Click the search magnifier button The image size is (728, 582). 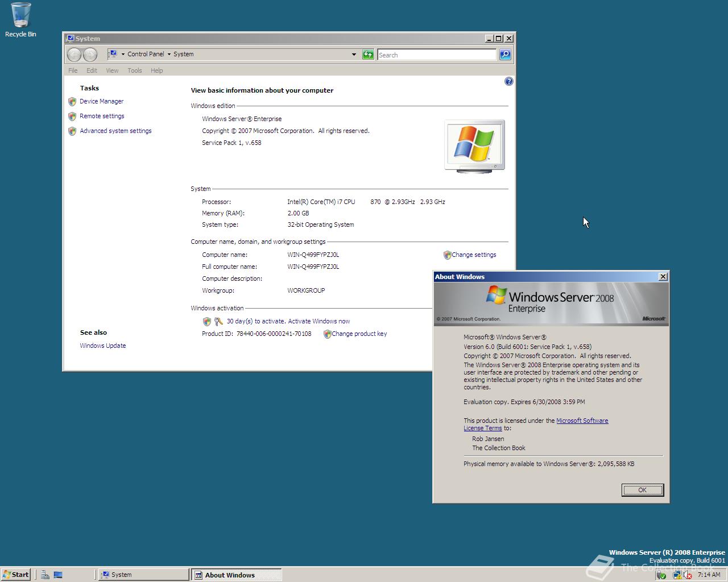(x=505, y=55)
